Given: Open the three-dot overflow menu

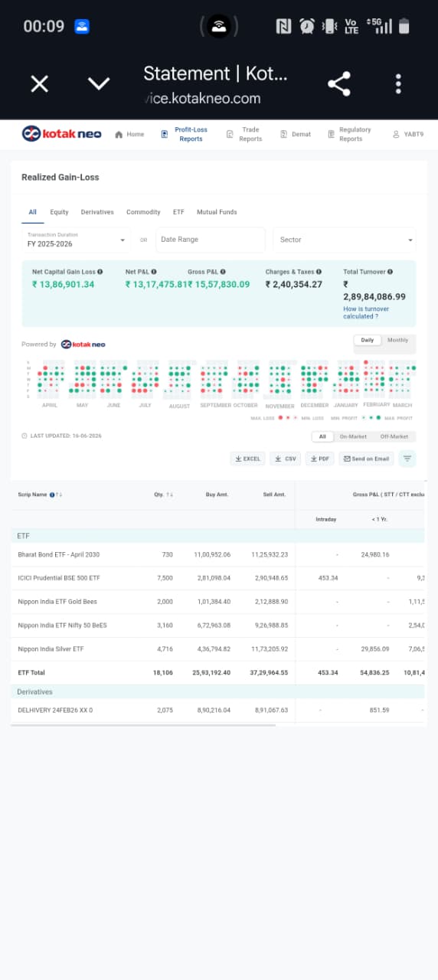Looking at the screenshot, I should pos(398,84).
